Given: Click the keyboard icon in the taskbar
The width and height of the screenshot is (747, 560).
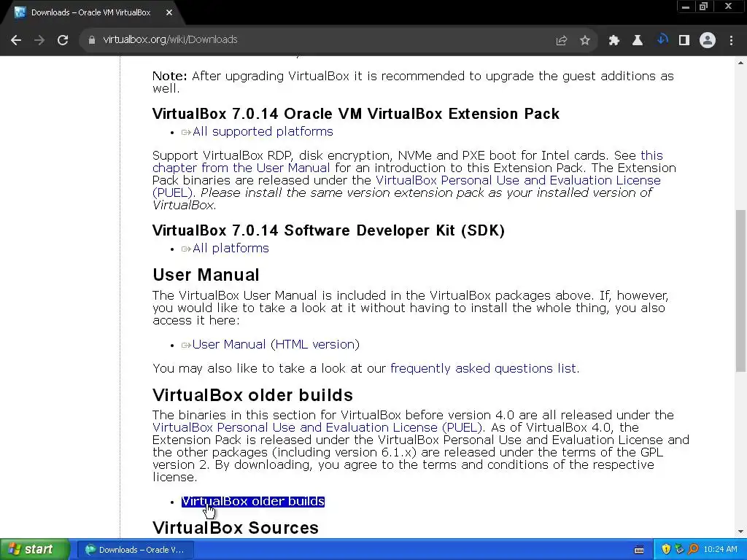Looking at the screenshot, I should tap(639, 550).
